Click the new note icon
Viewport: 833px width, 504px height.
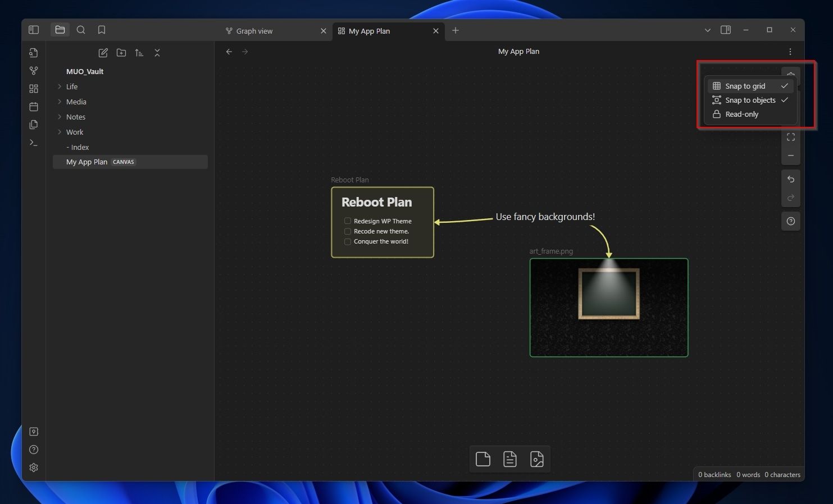click(103, 53)
